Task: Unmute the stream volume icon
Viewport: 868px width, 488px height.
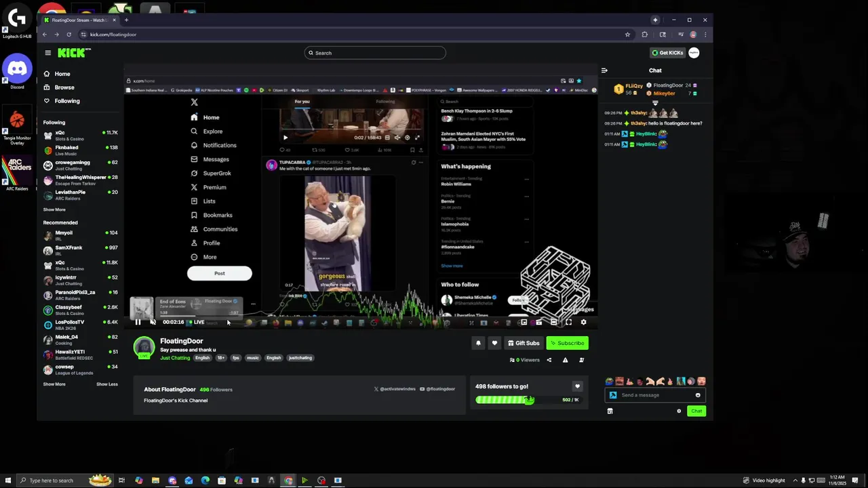Action: [153, 322]
